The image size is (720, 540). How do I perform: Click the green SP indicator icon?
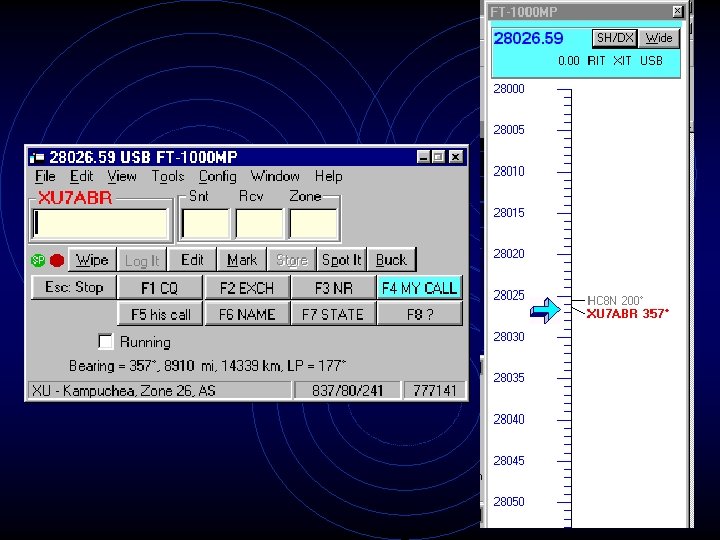pyautogui.click(x=38, y=260)
